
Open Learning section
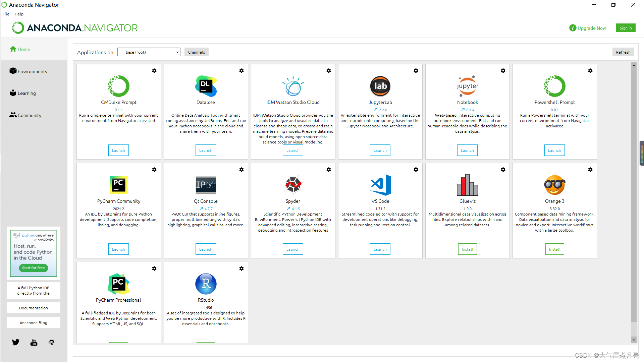point(26,93)
